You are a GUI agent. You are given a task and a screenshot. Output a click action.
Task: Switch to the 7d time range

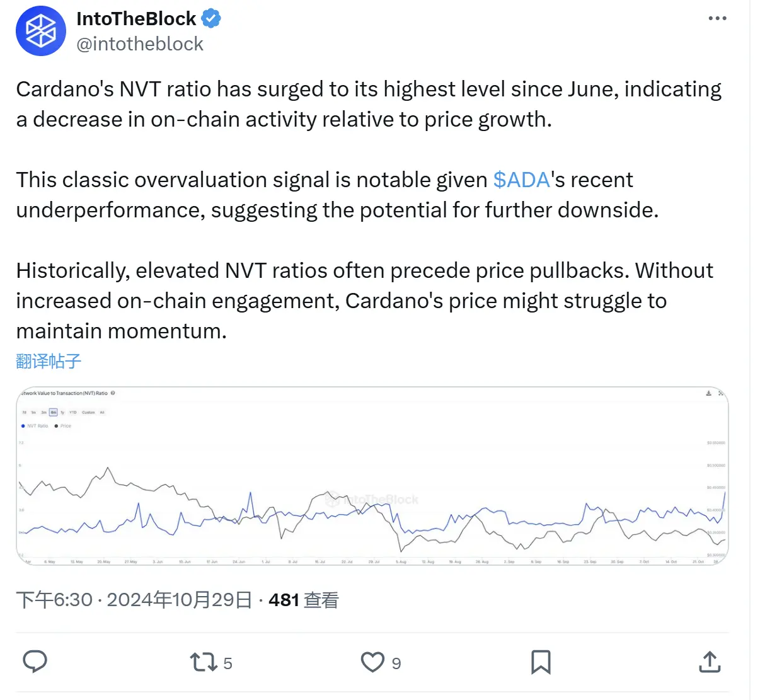(x=23, y=412)
